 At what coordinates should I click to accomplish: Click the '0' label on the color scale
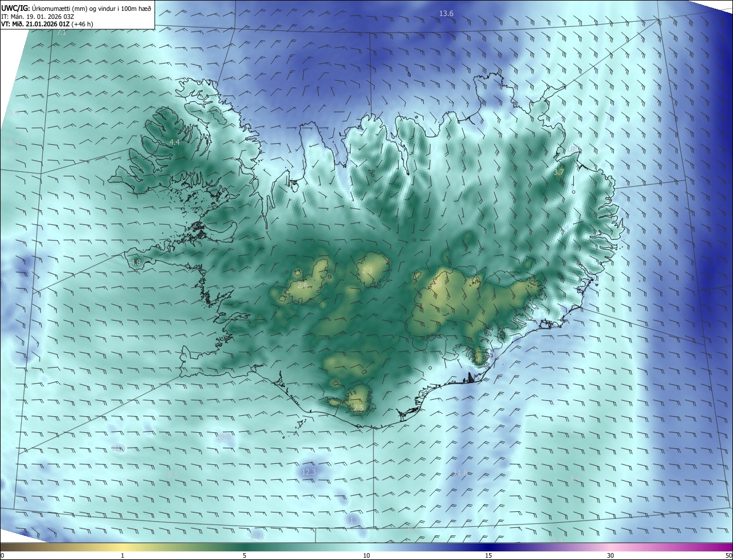[x=2, y=555]
